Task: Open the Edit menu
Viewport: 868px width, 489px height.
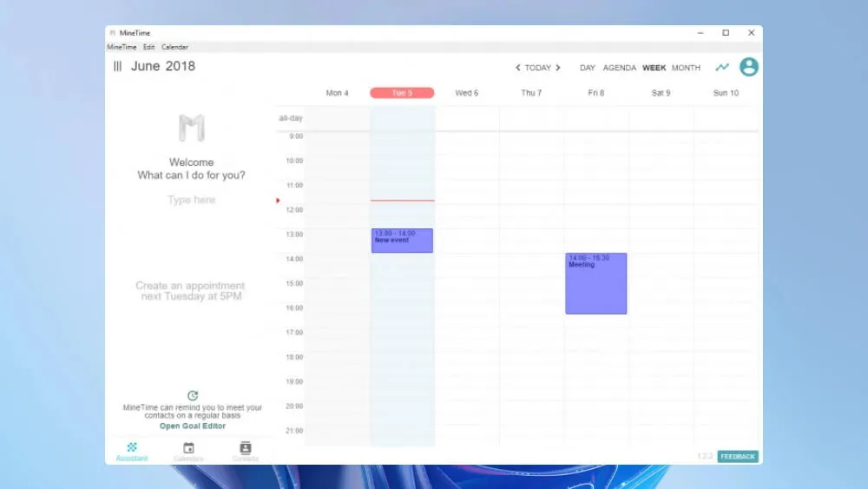Action: click(x=149, y=47)
